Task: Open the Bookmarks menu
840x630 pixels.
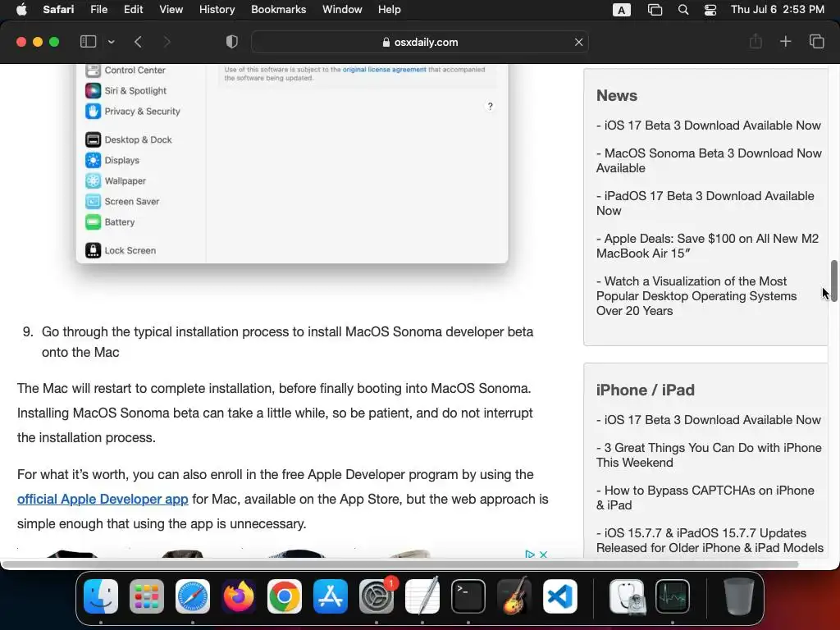Action: [x=279, y=10]
